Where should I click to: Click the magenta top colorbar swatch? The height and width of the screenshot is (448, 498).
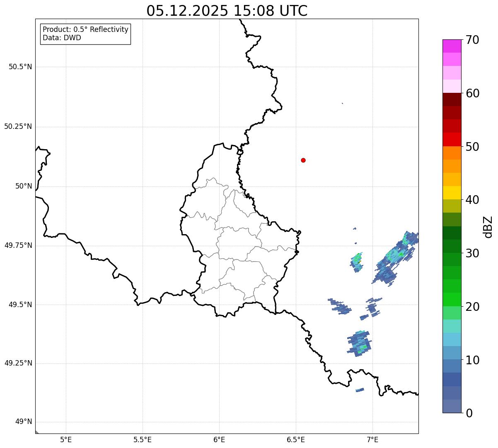click(452, 46)
